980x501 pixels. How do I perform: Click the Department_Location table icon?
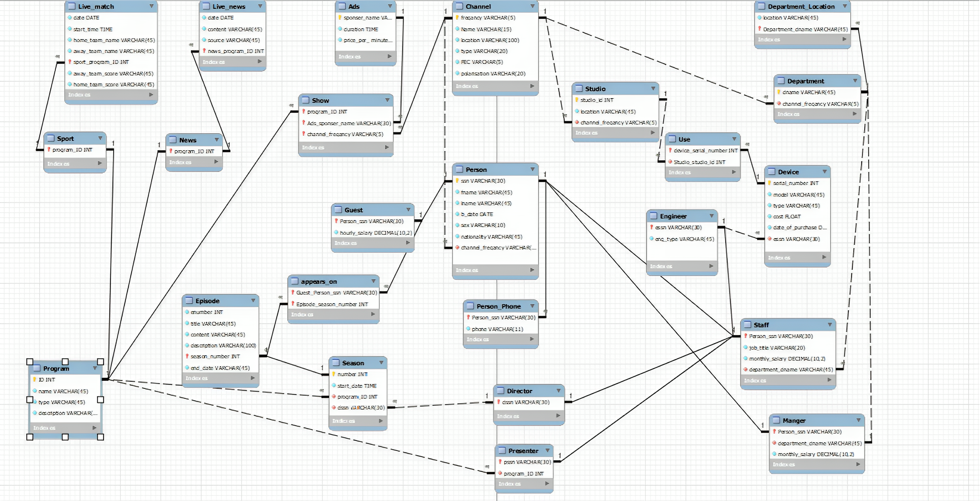click(761, 6)
